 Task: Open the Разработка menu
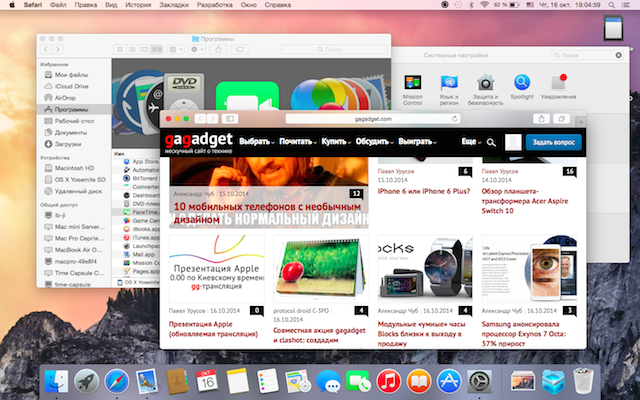pyautogui.click(x=215, y=5)
